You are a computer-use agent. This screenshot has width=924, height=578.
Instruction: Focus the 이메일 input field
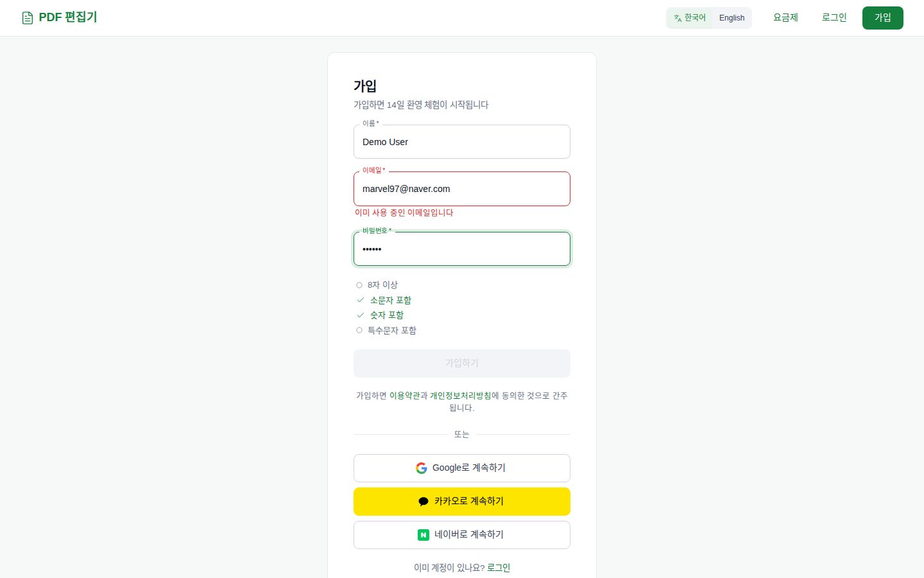coord(462,189)
